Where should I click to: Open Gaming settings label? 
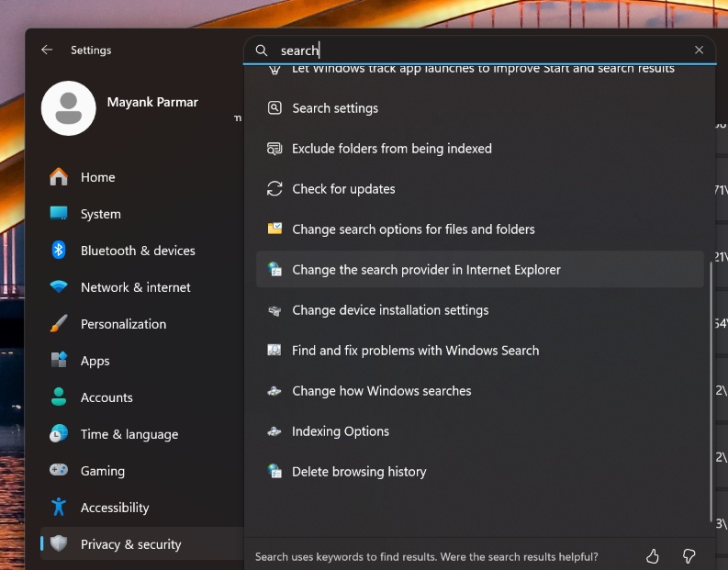click(103, 471)
